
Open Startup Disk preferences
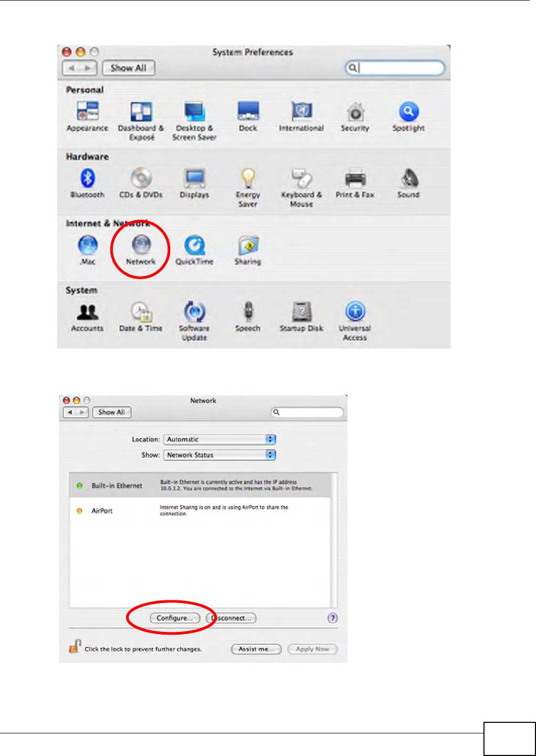click(302, 312)
